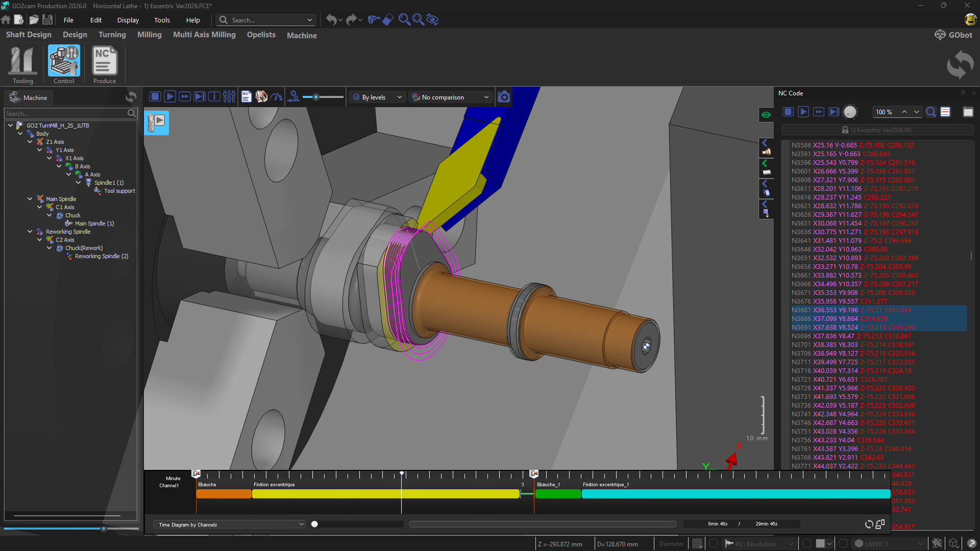This screenshot has height=551, width=980.
Task: Open the Display menu
Action: 128,20
